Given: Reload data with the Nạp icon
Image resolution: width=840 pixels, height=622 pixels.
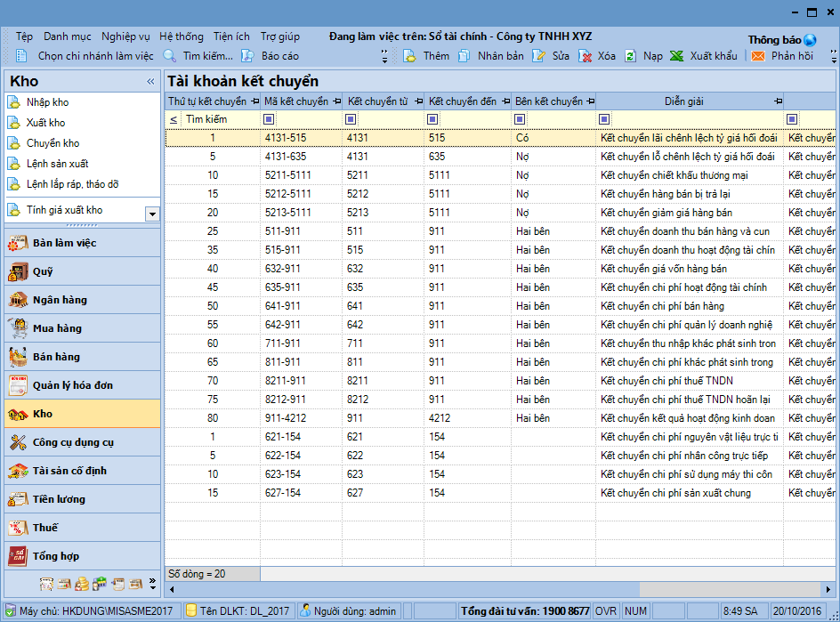Looking at the screenshot, I should 630,56.
